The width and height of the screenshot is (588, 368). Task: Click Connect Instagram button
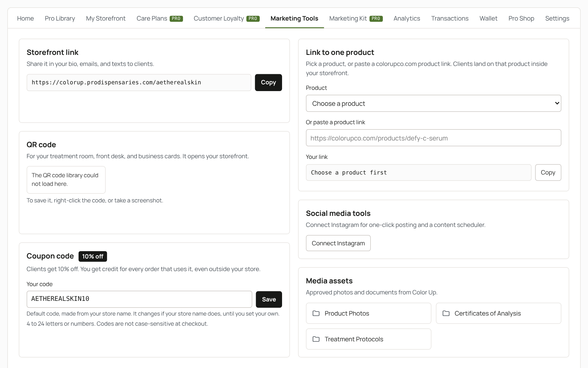point(338,243)
